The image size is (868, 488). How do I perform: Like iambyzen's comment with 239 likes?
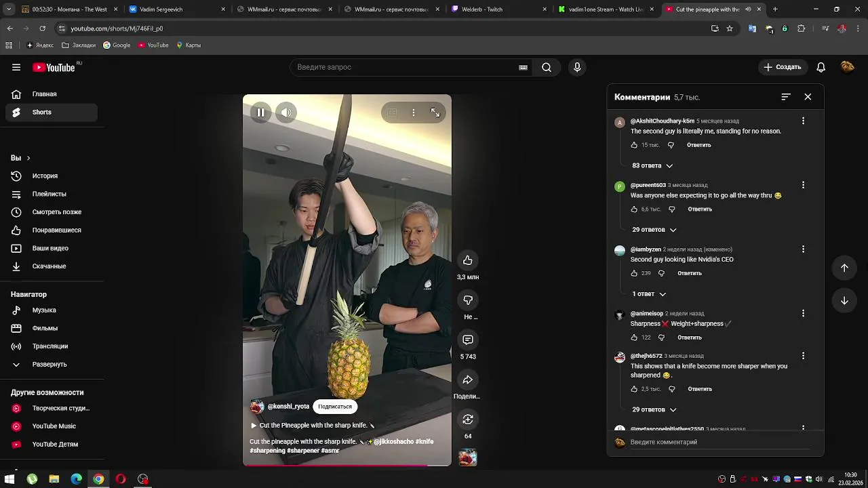(634, 273)
